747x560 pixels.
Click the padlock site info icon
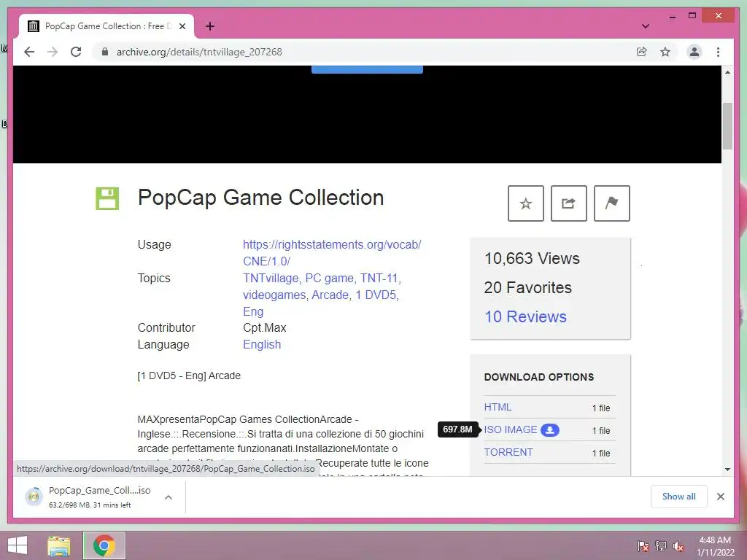(105, 52)
